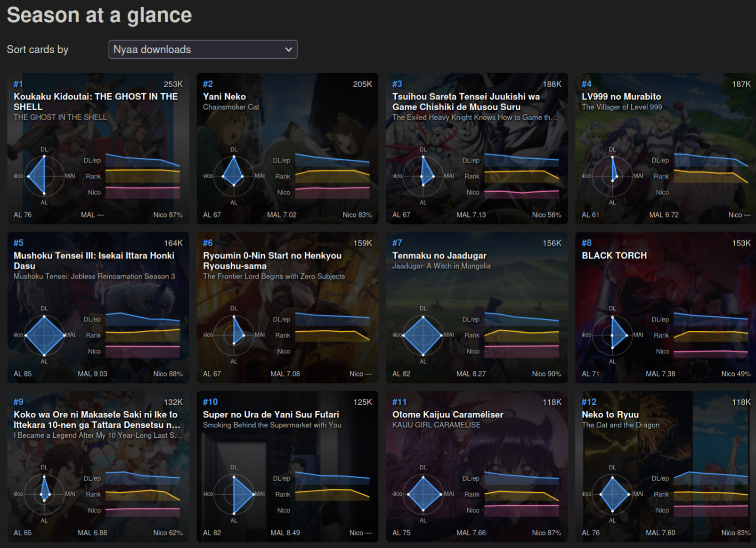
Task: Open the Mushoku Tensei III title
Action: (94, 261)
